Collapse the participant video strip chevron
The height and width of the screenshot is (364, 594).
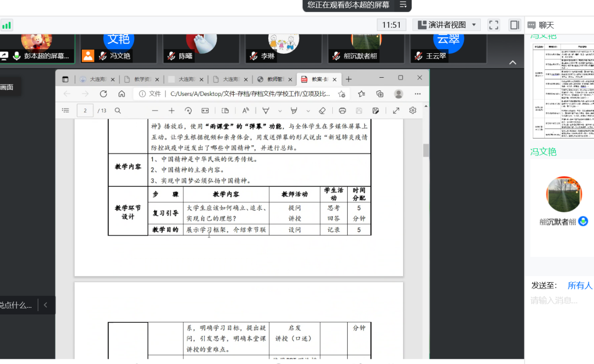click(513, 63)
